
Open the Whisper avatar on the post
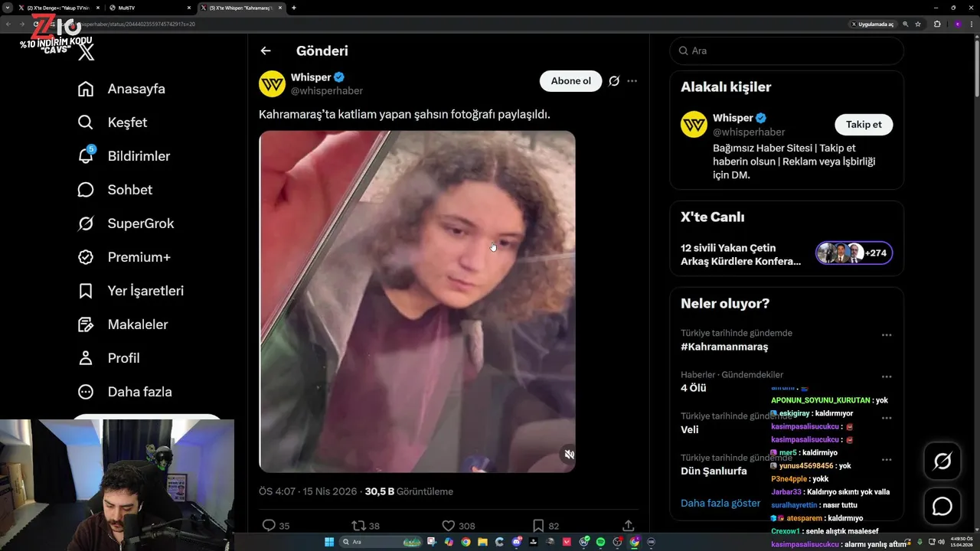point(272,83)
